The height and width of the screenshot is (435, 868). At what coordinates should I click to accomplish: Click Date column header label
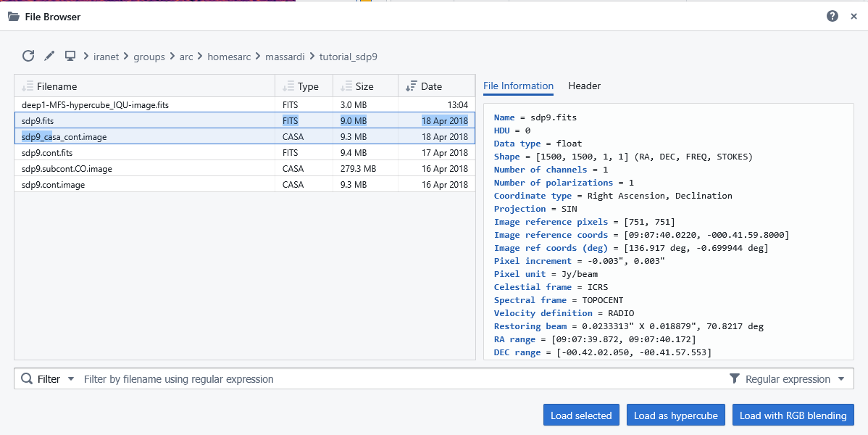click(x=432, y=86)
